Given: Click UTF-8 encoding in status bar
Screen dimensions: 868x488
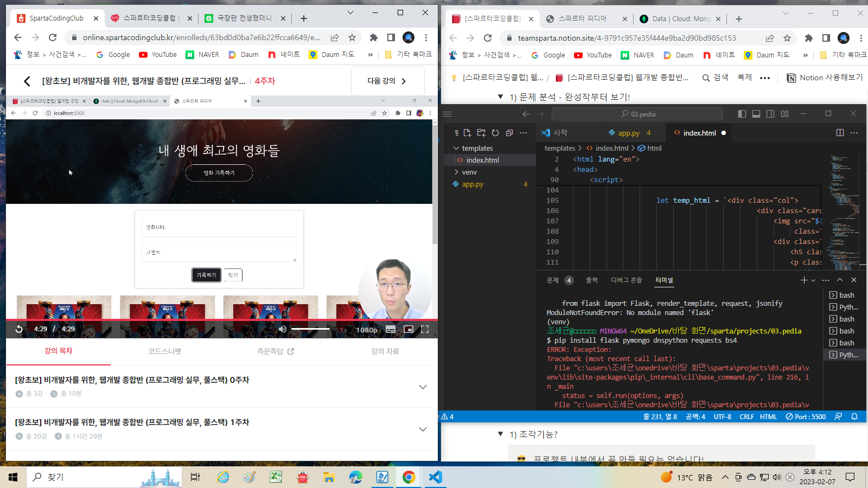Looking at the screenshot, I should pos(723,417).
